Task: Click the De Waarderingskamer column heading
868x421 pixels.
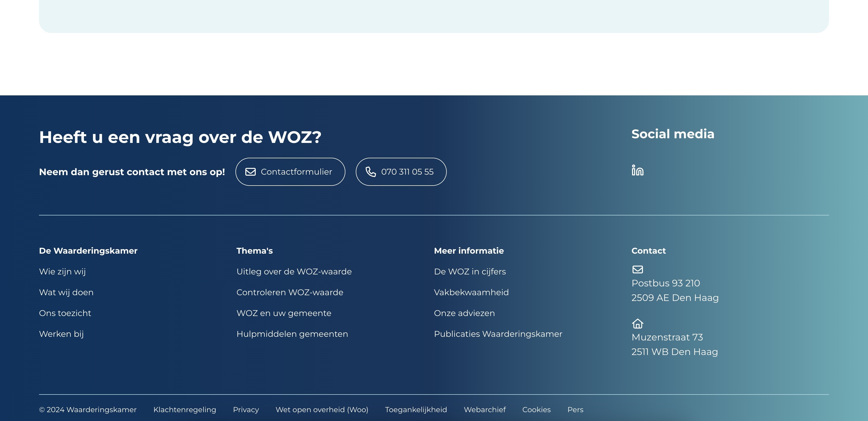Action: click(88, 251)
